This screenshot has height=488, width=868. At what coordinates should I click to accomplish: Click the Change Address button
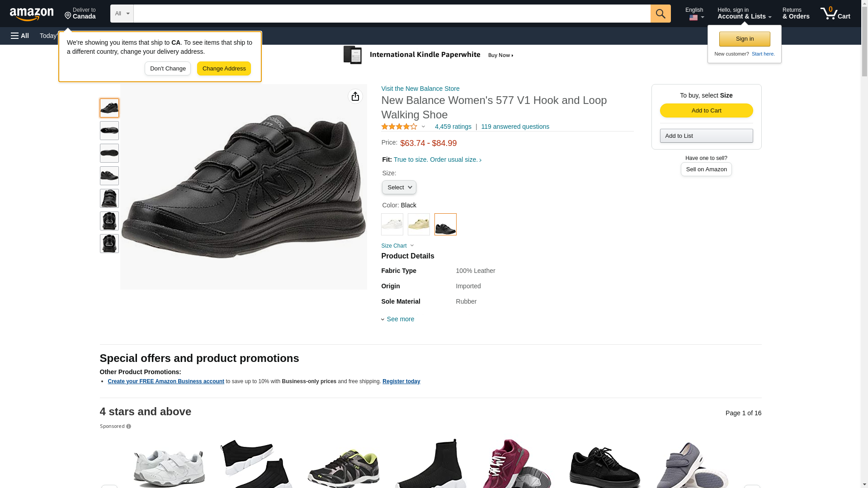(224, 69)
